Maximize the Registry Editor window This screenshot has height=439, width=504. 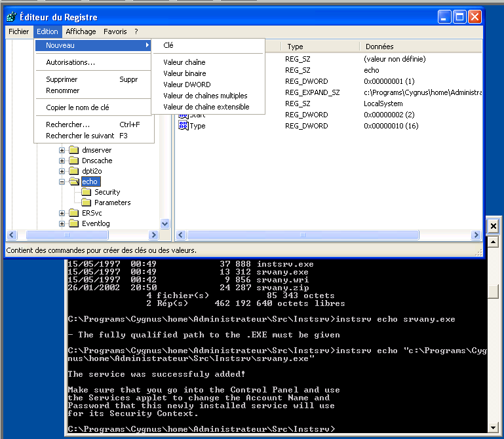pos(459,17)
